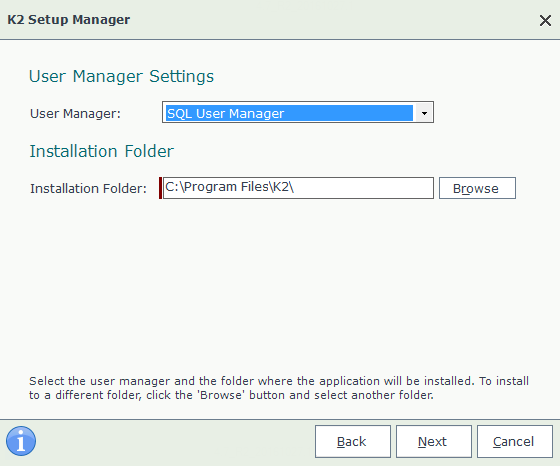Screen dimensions: 560x466
Task: Click the 'User Manager Settings' heading
Action: [x=121, y=76]
